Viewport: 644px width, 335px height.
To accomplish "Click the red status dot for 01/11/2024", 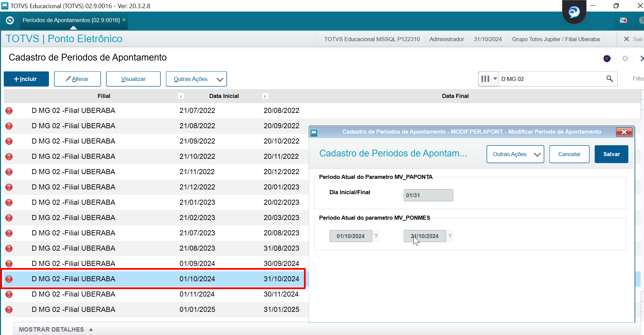I will tap(9, 294).
